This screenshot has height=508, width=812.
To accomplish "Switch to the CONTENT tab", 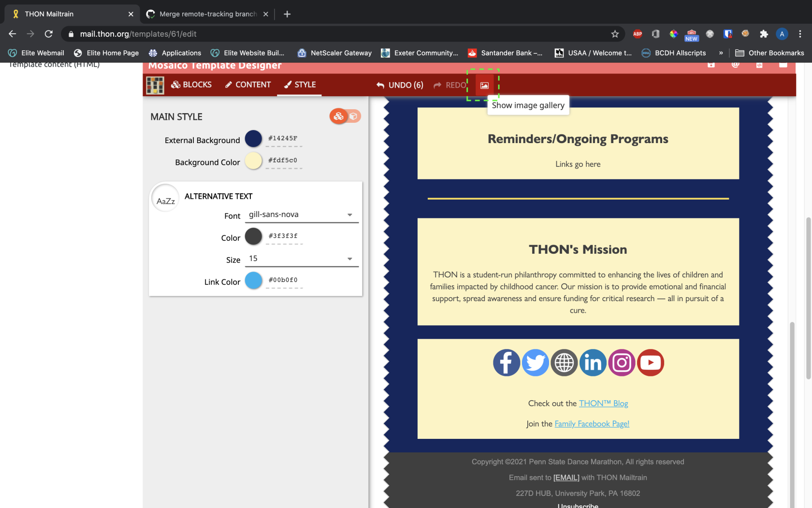I will pos(248,85).
